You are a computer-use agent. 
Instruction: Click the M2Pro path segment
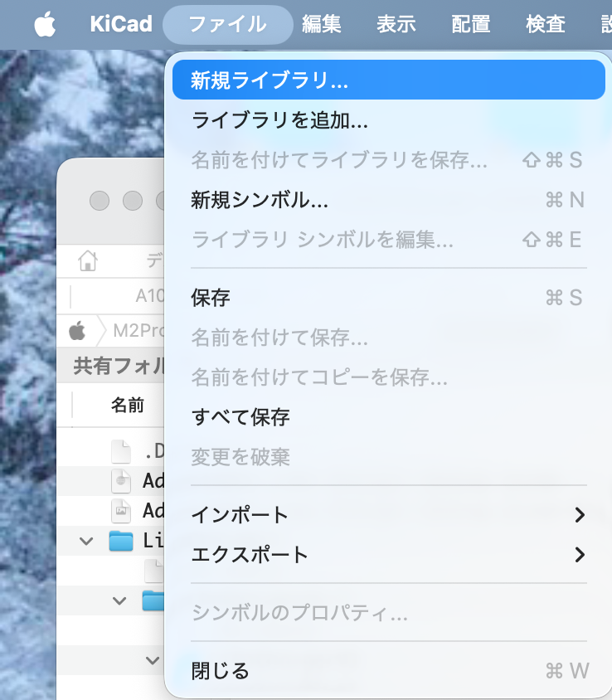coord(138,331)
